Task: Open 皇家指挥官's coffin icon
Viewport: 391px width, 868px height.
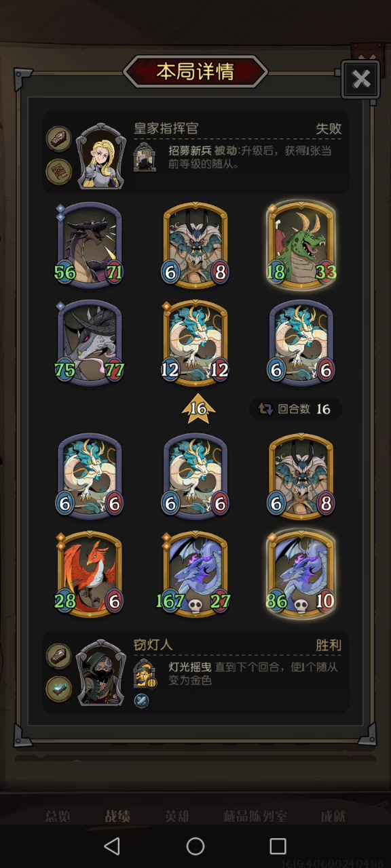Action: click(x=58, y=138)
